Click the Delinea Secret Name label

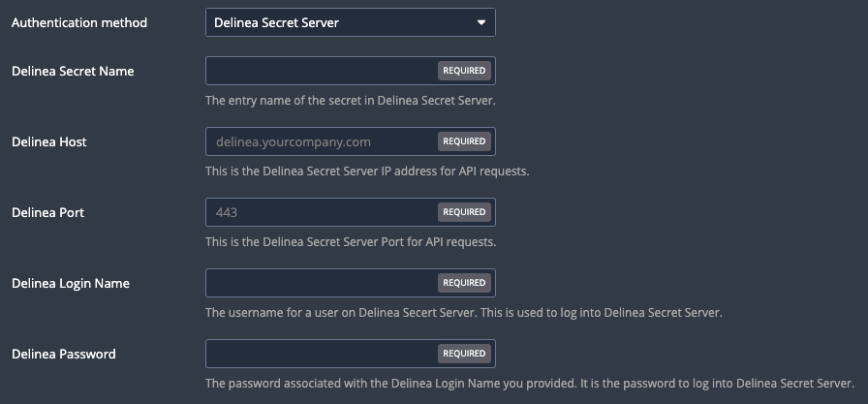tap(73, 71)
